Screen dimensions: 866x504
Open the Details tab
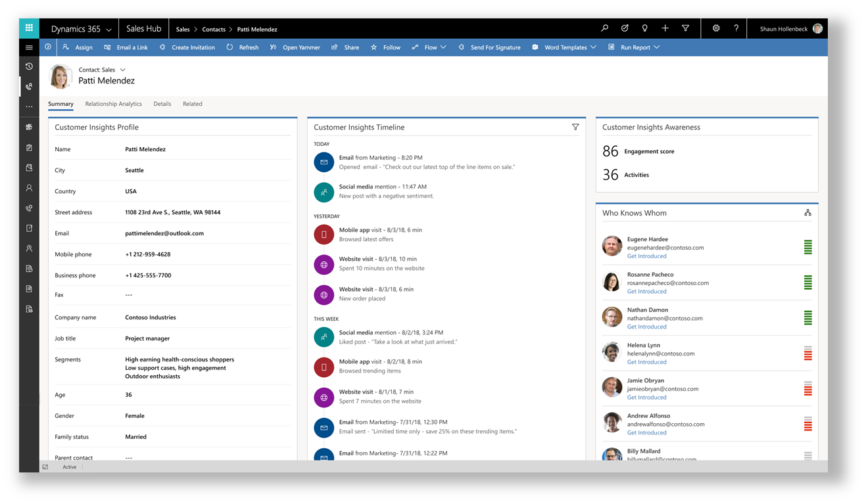(x=162, y=104)
